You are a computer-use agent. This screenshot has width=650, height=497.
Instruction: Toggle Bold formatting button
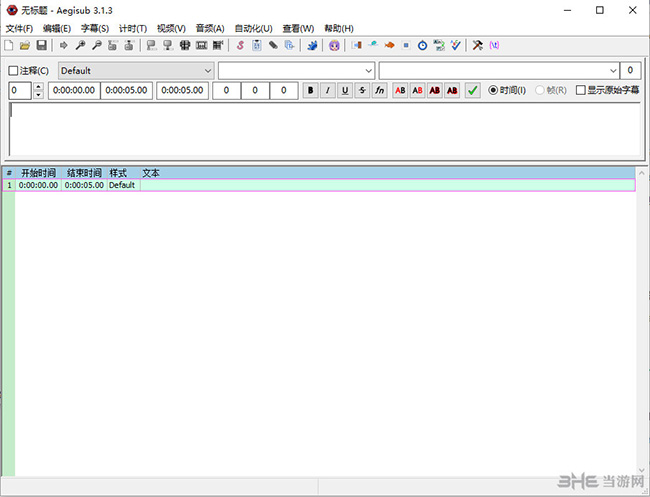pos(310,90)
